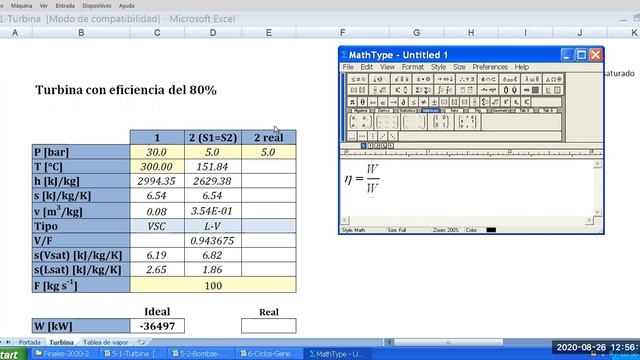Insert identity matrix template in MathType
This screenshot has height=360, width=640.
pos(441,122)
